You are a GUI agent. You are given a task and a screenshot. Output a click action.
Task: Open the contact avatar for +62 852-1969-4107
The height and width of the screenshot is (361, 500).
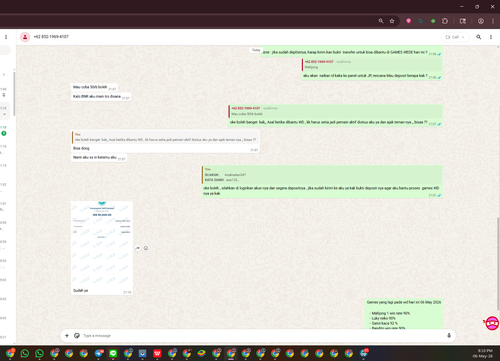(25, 37)
